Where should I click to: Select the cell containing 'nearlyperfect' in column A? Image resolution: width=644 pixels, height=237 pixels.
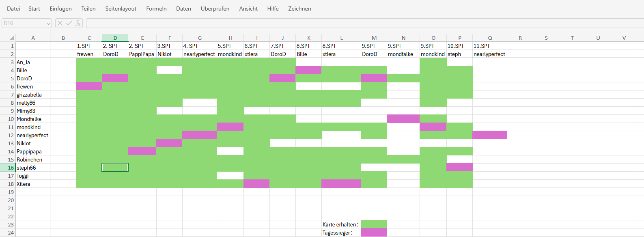click(32, 135)
